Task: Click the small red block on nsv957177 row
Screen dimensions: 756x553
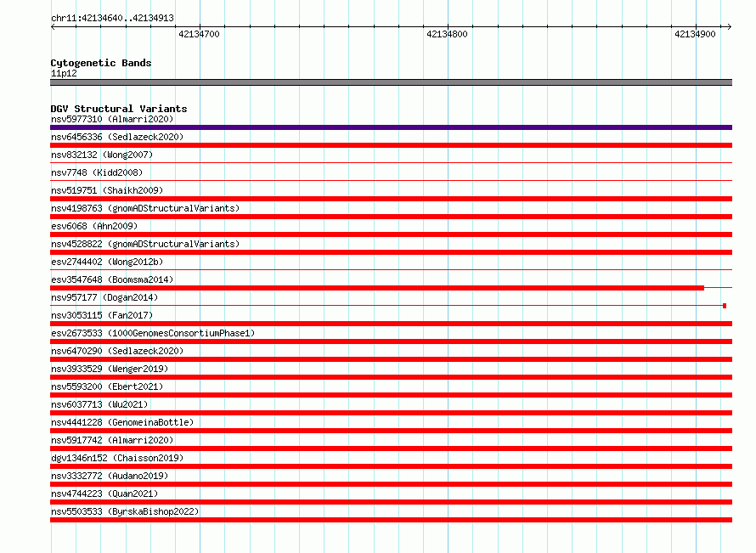Action: (725, 306)
